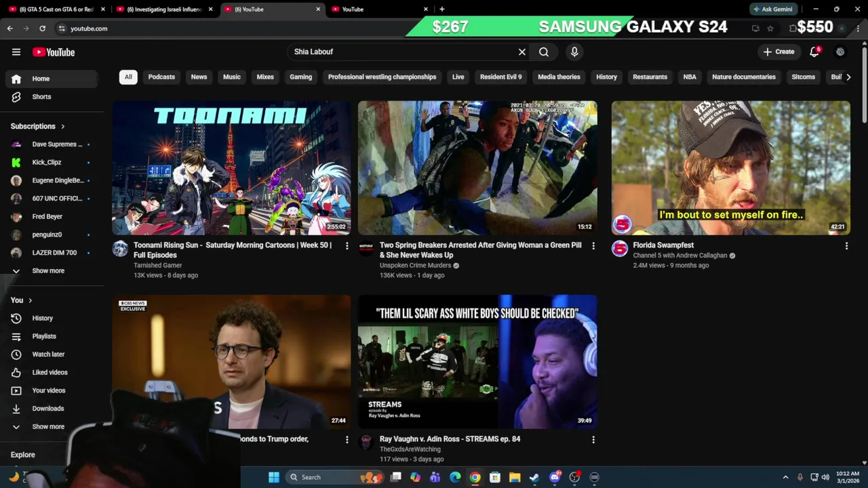This screenshot has height=488, width=868.
Task: Play the Toonami Rising Sun thumbnail
Action: coord(231,167)
